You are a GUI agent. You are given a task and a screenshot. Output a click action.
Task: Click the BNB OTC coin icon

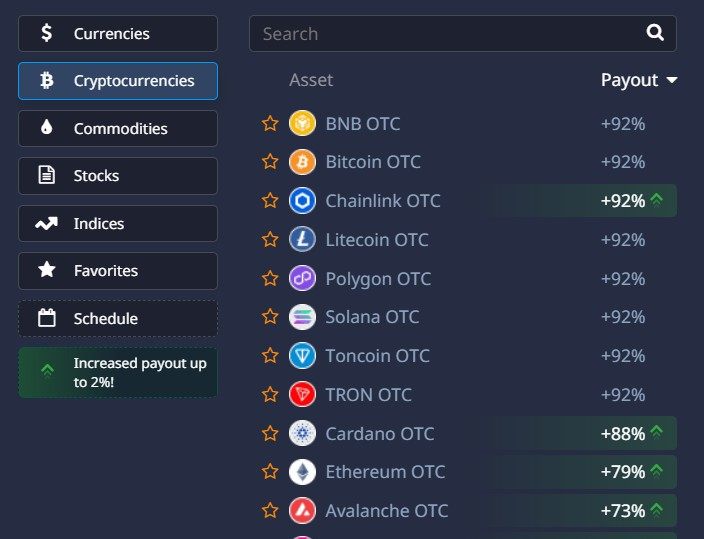point(302,124)
